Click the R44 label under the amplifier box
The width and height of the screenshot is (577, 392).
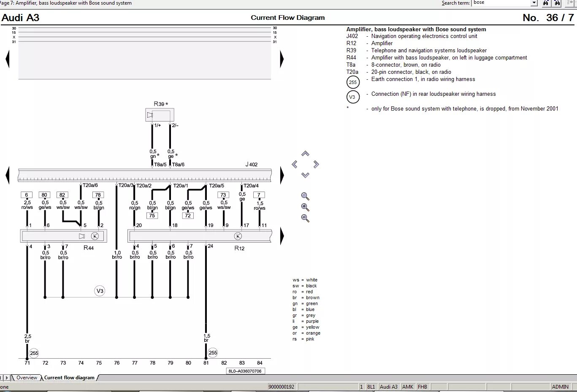pyautogui.click(x=89, y=248)
